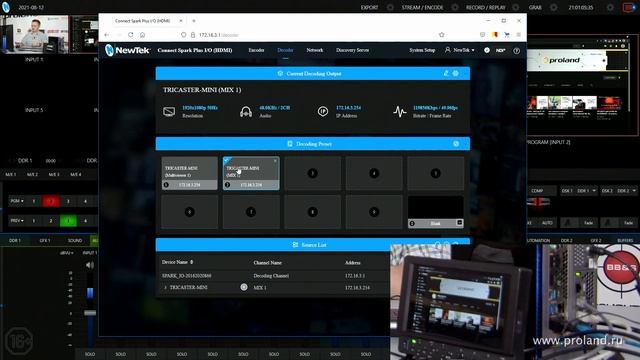640x360 pixels.
Task: Click the address 172.16.3.254 in source list
Action: point(357,287)
